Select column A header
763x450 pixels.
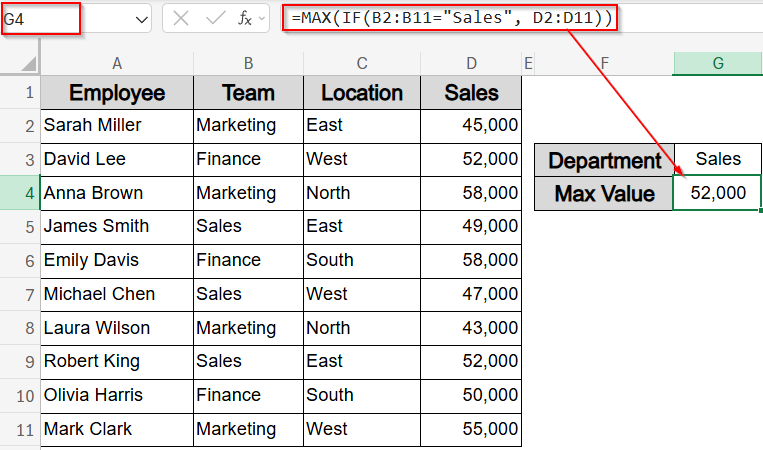click(117, 63)
